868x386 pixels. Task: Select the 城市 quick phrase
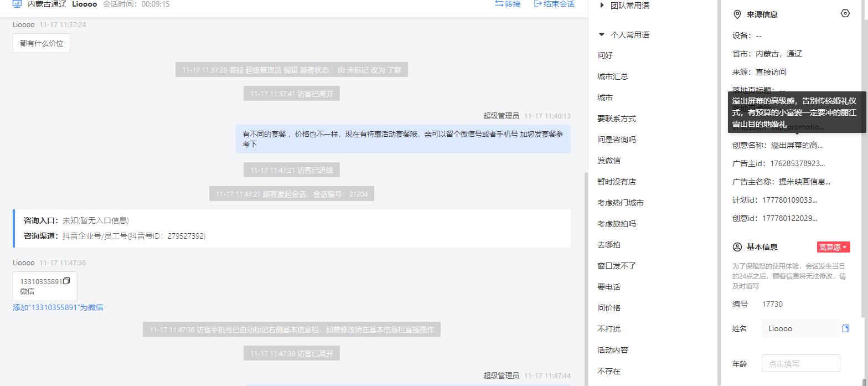pyautogui.click(x=605, y=97)
